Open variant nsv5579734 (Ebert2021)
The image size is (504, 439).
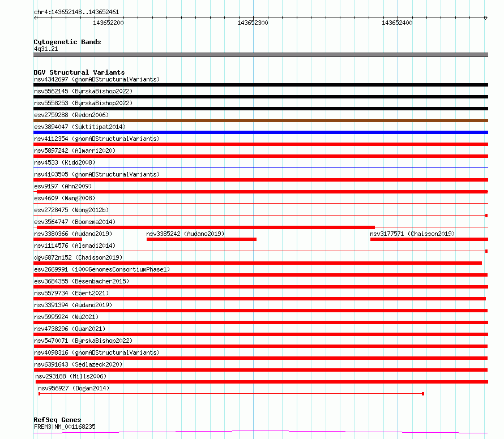tap(71, 293)
